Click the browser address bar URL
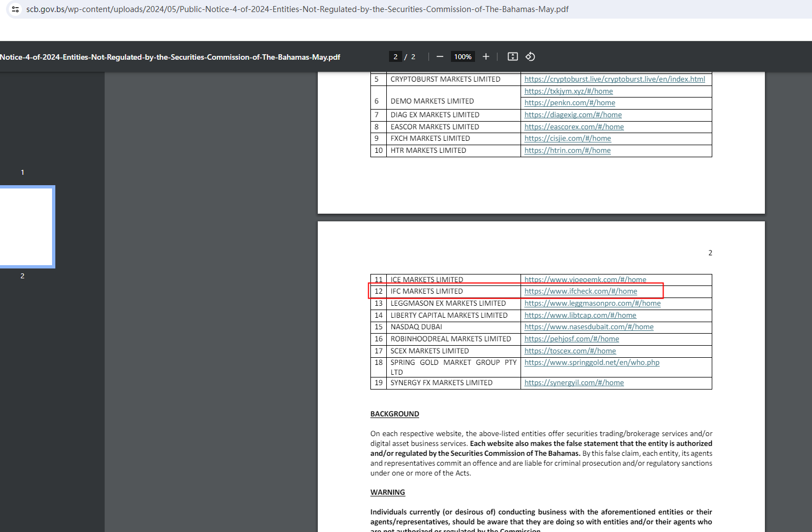The width and height of the screenshot is (812, 532). point(297,9)
